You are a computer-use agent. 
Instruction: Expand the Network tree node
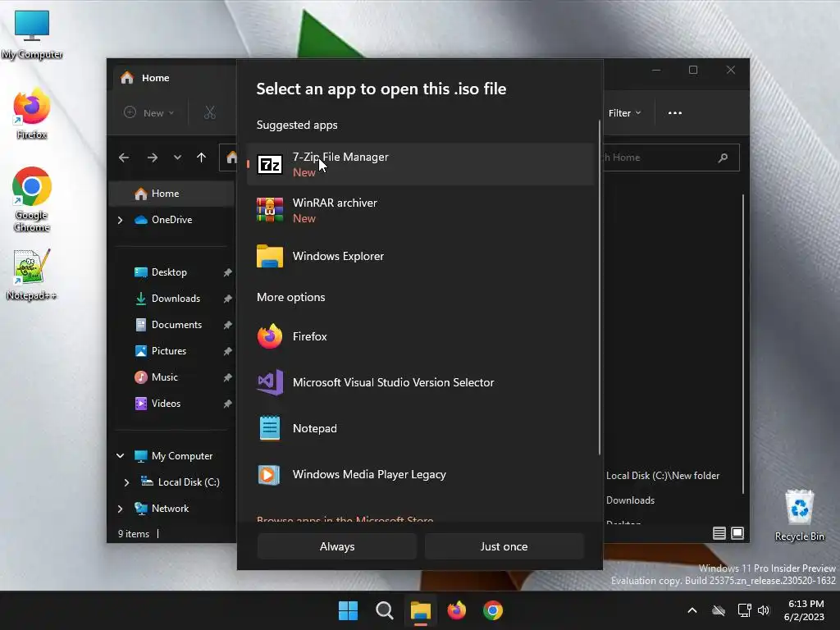tap(120, 509)
